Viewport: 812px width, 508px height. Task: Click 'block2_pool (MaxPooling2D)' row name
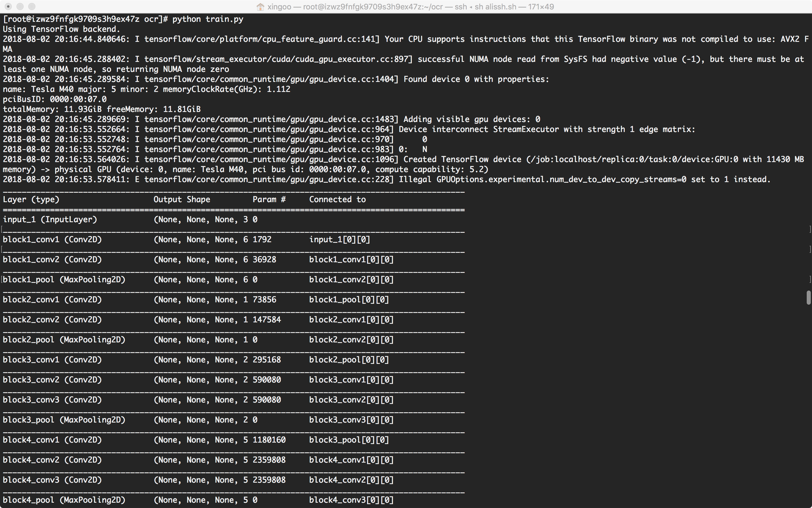point(64,340)
